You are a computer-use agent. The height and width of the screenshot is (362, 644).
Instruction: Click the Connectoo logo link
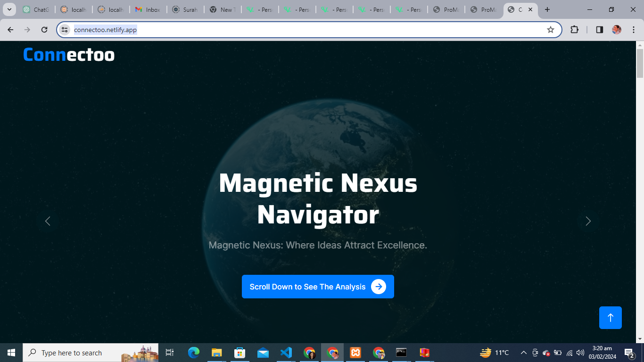[x=69, y=55]
